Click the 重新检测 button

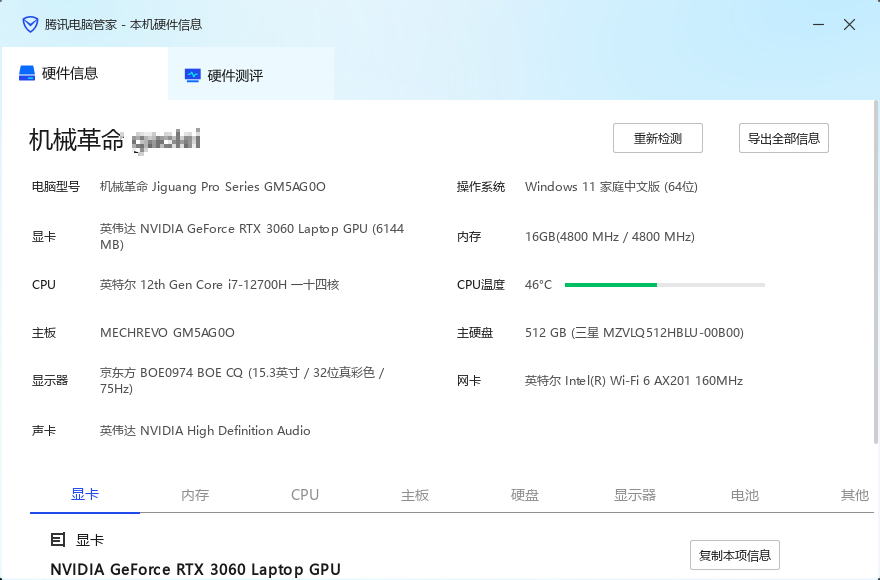coord(658,138)
